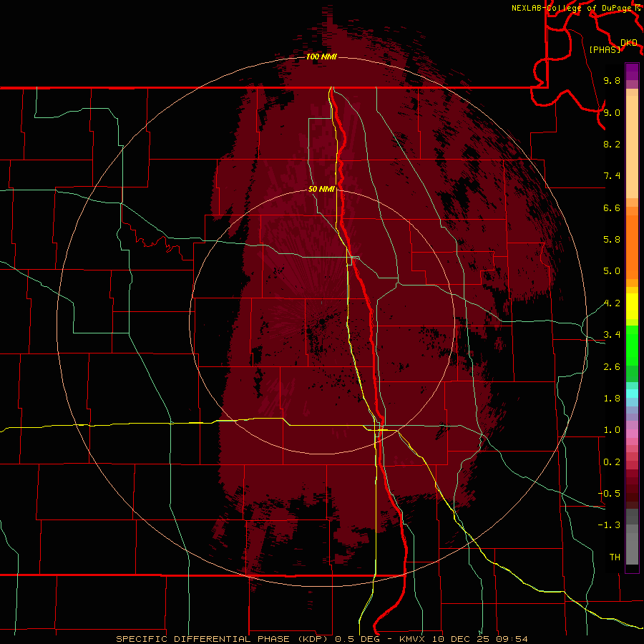Click the [PHAS] units label

coord(605,50)
